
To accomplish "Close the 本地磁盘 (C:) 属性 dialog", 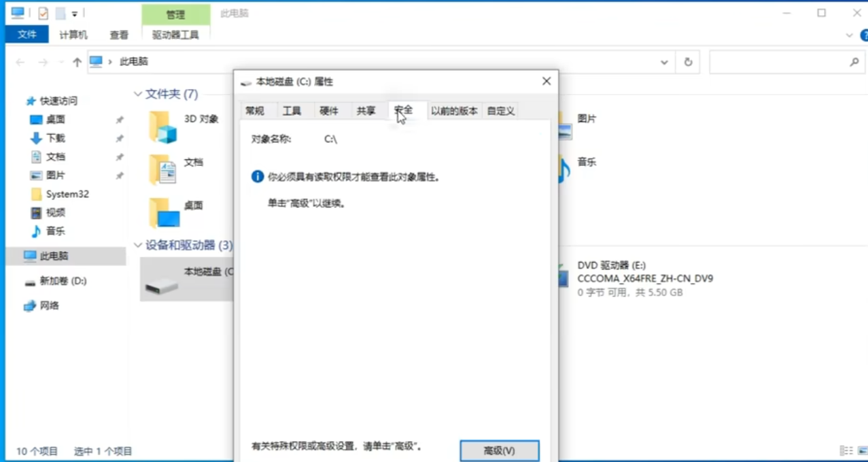I will point(546,81).
